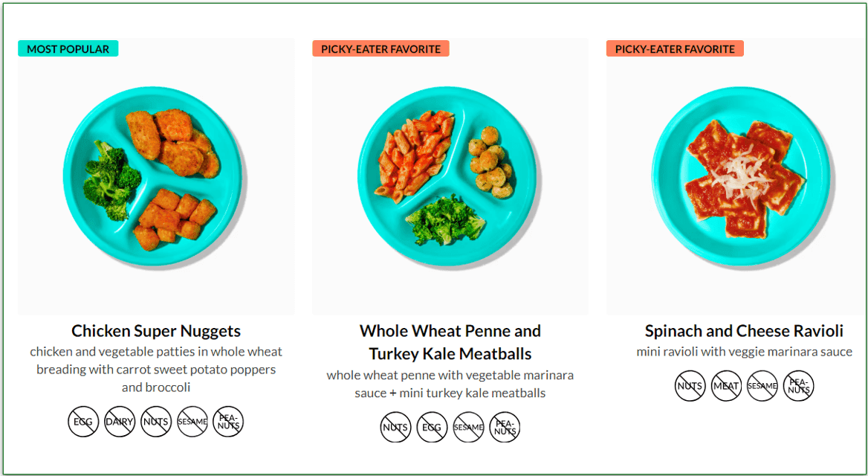Viewport: 868px width, 476px height.
Task: Click the crossed-out EGG allergen icon under Chicken Super Nuggets
Action: [82, 422]
